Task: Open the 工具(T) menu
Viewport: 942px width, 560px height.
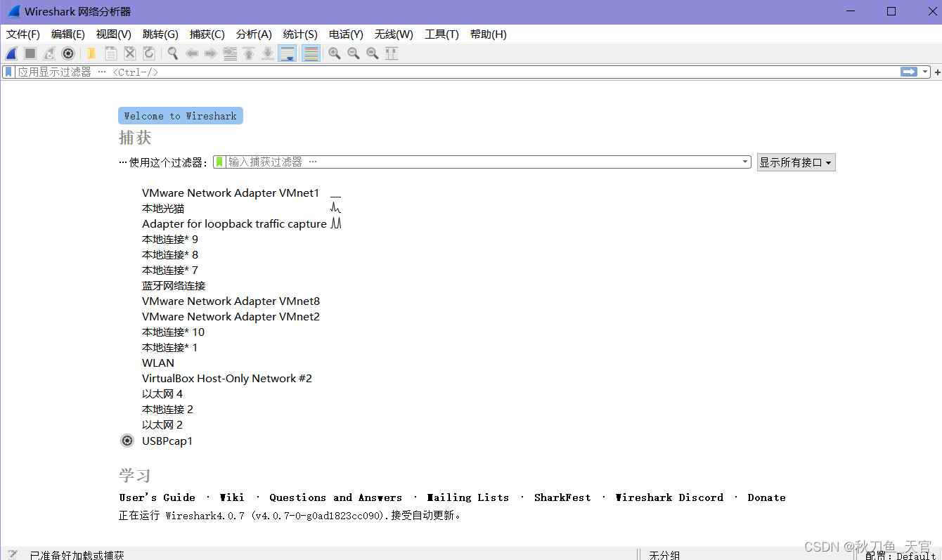Action: click(441, 34)
